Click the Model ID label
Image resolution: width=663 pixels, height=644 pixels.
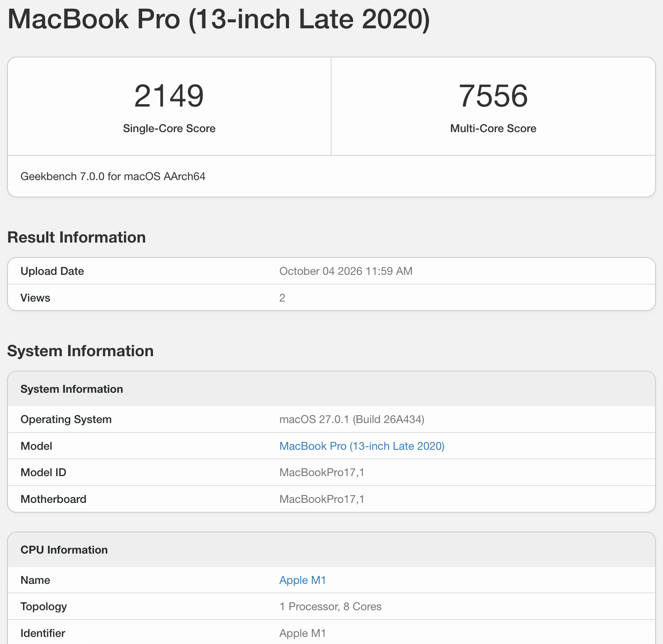pos(43,472)
